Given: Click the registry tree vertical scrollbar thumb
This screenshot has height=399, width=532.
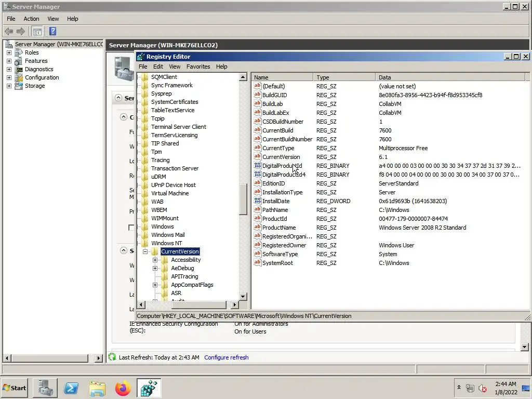Looking at the screenshot, I should pyautogui.click(x=243, y=199).
